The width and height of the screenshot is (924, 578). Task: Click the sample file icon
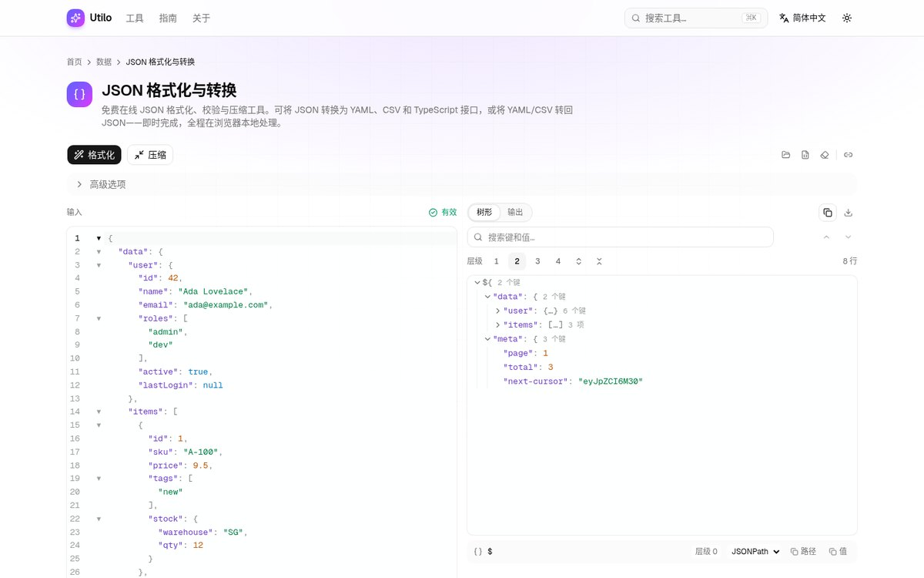pos(805,155)
